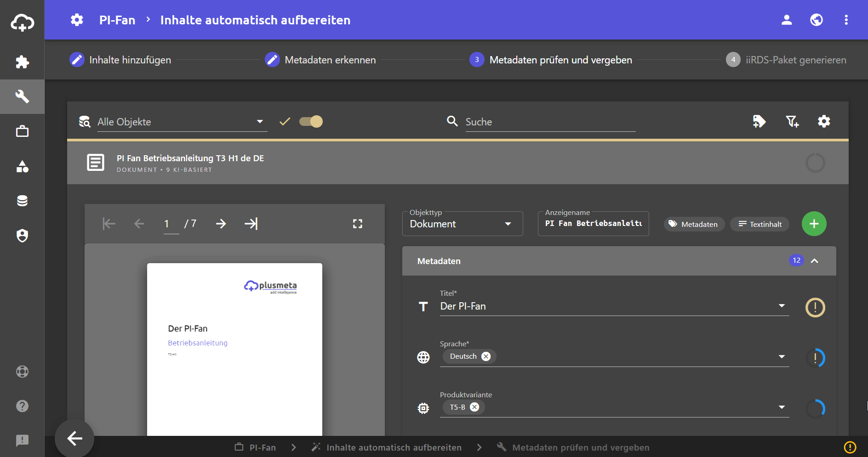Go to step Metadaten erkennen
This screenshot has width=868, height=457.
point(320,60)
